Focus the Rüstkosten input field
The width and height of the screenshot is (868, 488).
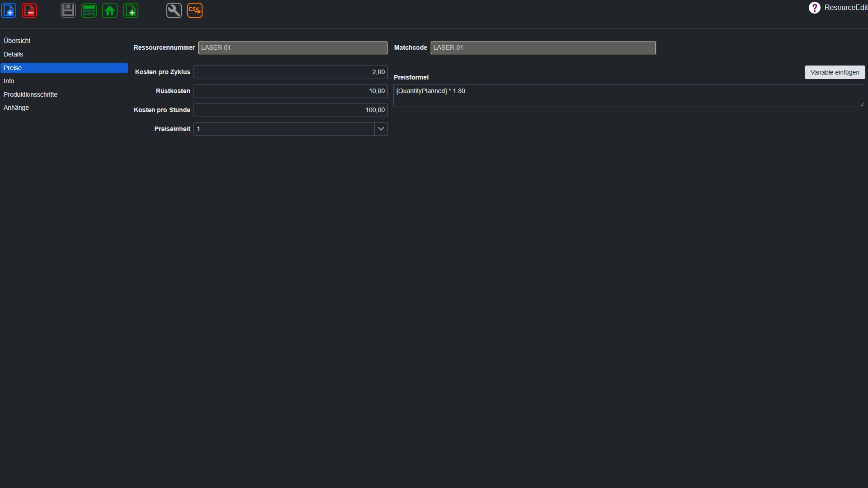point(291,91)
